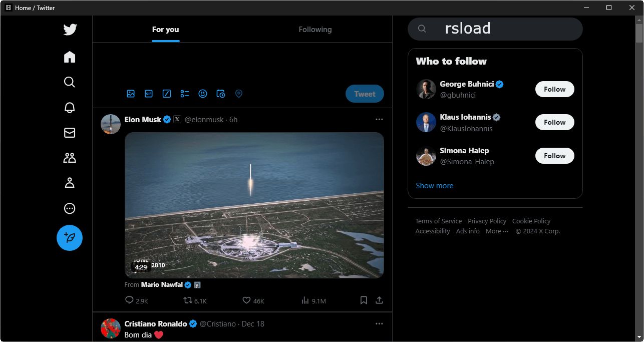644x342 pixels.
Task: Bookmark Elon Musk's tweet
Action: click(364, 300)
